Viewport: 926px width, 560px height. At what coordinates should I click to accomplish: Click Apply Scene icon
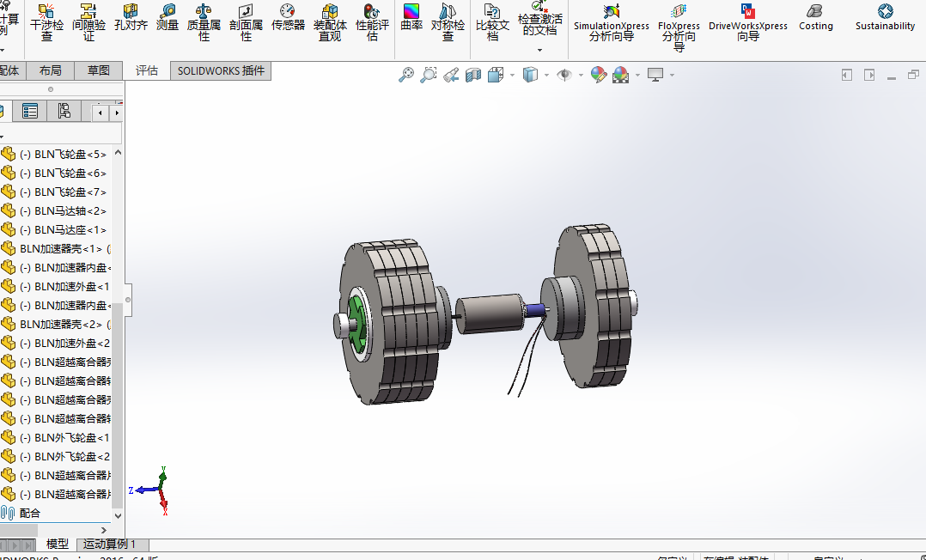(x=621, y=75)
